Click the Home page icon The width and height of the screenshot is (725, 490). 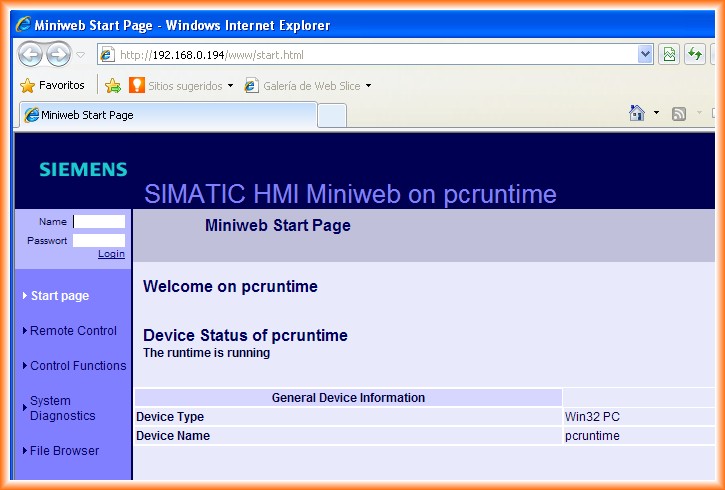637,114
